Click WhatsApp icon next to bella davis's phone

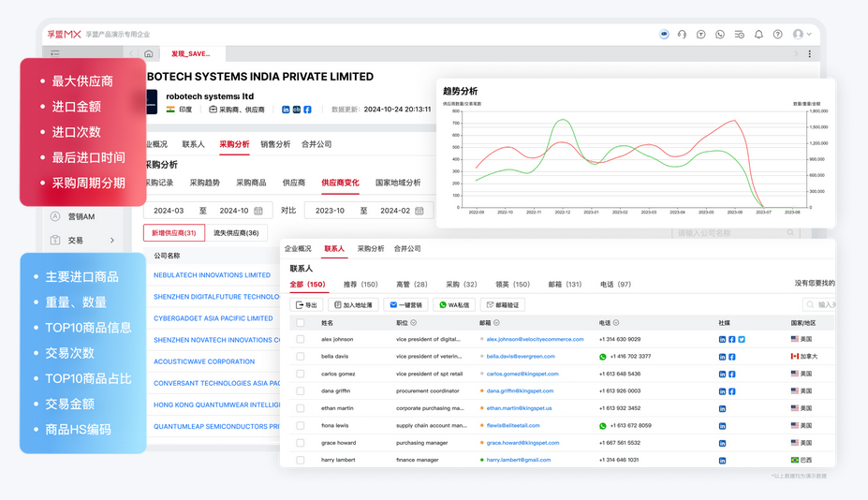[603, 357]
